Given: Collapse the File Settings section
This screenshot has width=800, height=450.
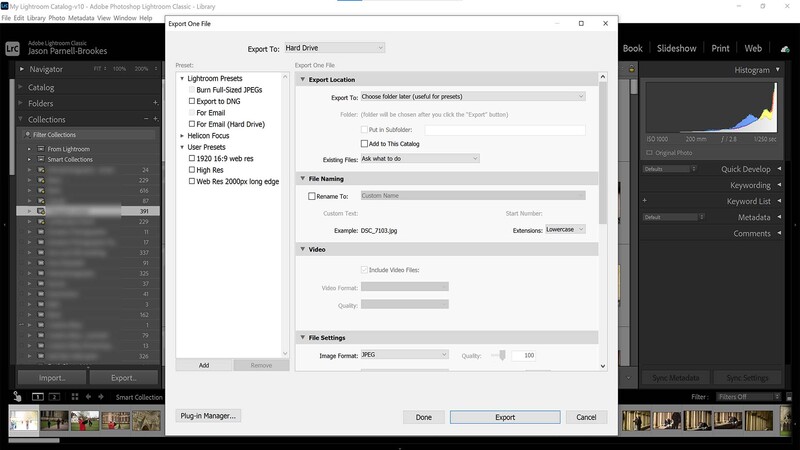Looking at the screenshot, I should pos(303,337).
